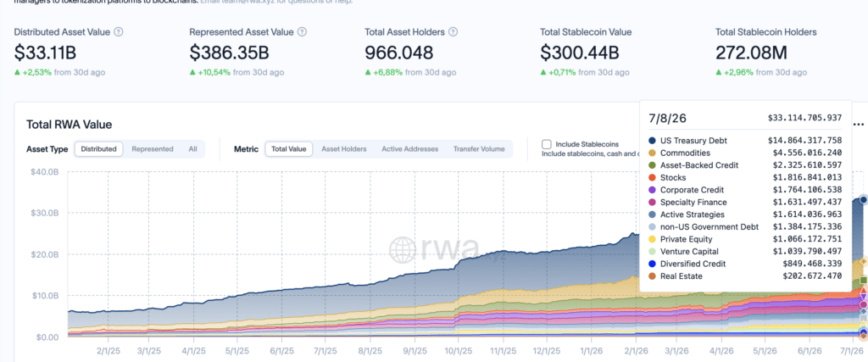Click the 5/1/25 x-axis date label
868x362 pixels.
[x=238, y=350]
